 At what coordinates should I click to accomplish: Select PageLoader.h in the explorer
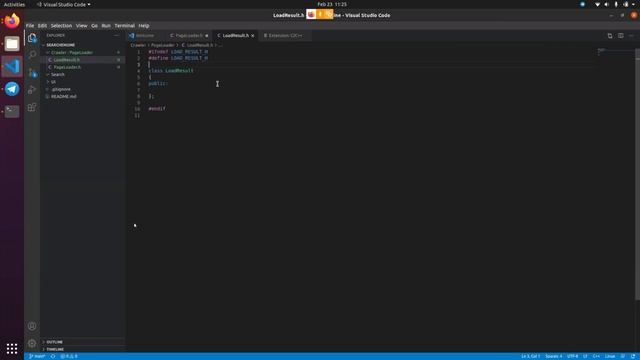[83, 67]
